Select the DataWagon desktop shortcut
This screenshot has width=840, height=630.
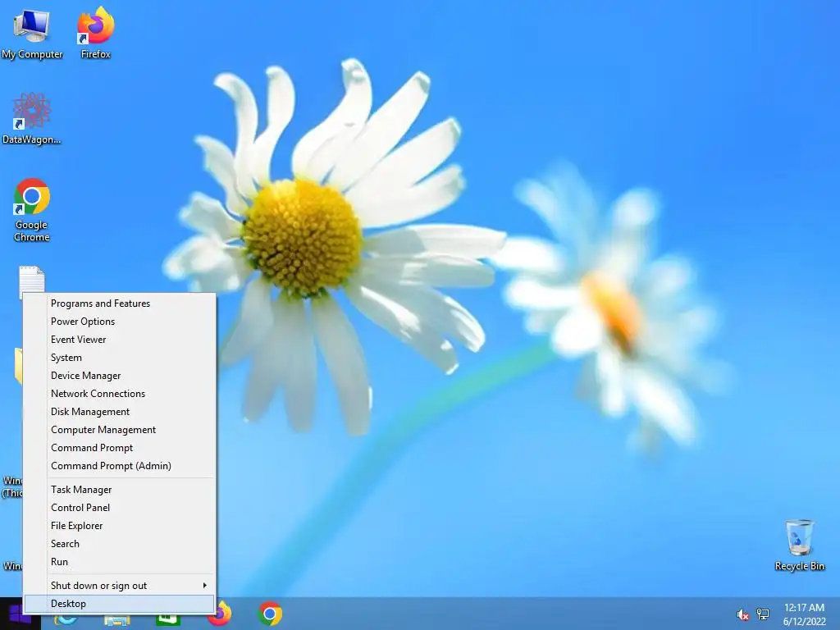tap(32, 118)
